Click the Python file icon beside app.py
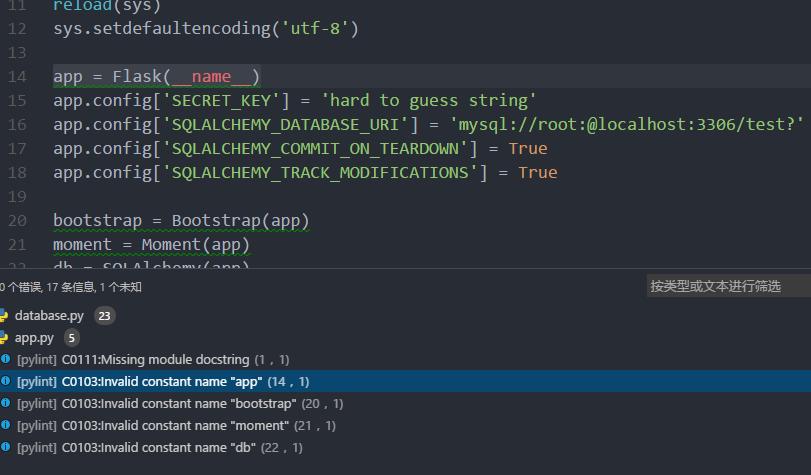This screenshot has width=811, height=475. click(5, 338)
